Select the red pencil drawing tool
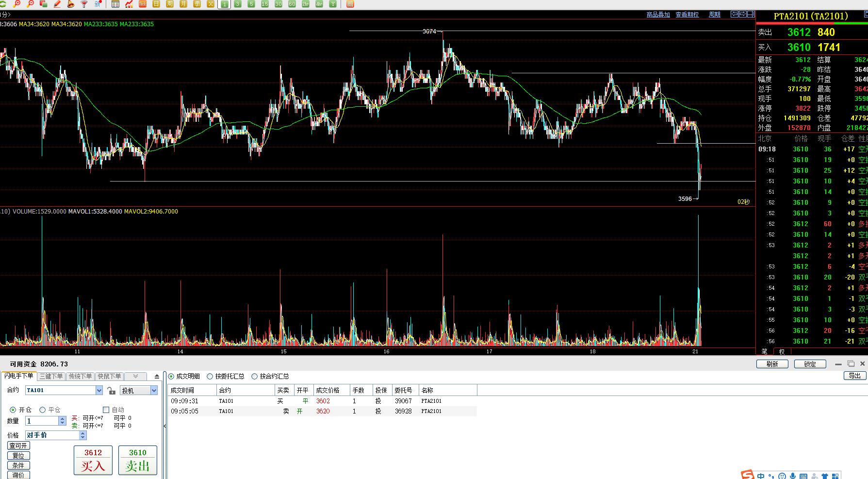The width and height of the screenshot is (868, 479). click(57, 4)
